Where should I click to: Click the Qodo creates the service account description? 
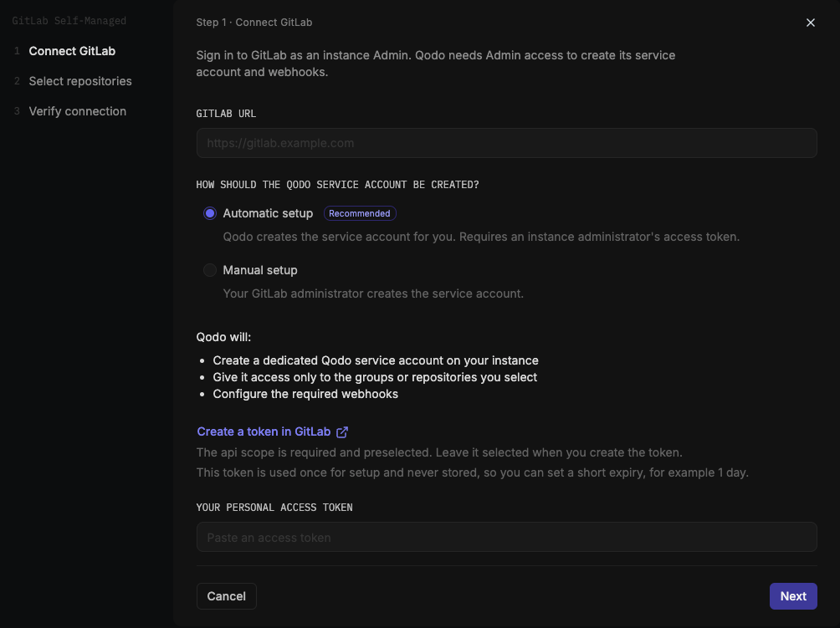click(481, 237)
